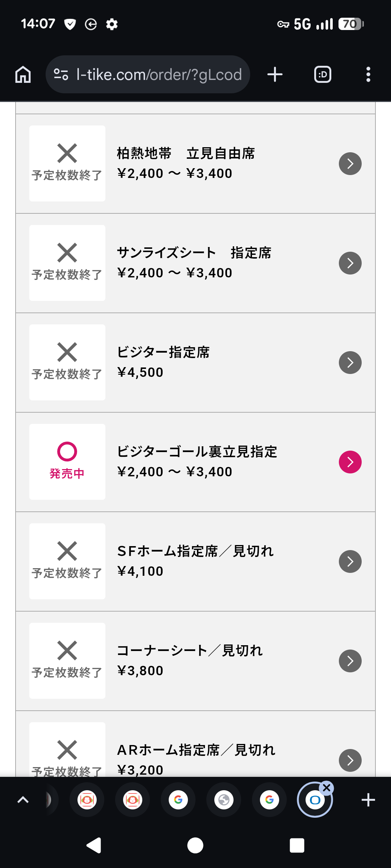
Task: Open サンライズシート 指定席 arrow button
Action: (x=350, y=263)
